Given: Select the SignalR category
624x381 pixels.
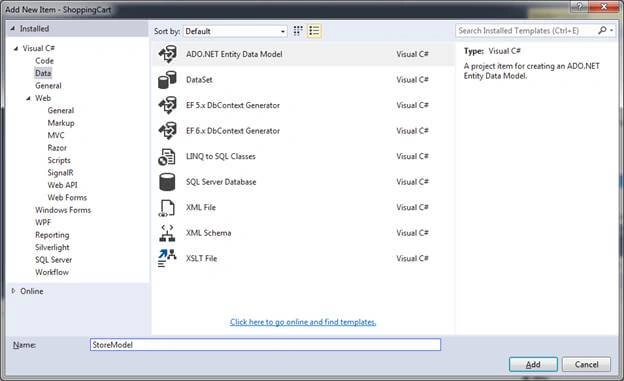Looking at the screenshot, I should (60, 173).
